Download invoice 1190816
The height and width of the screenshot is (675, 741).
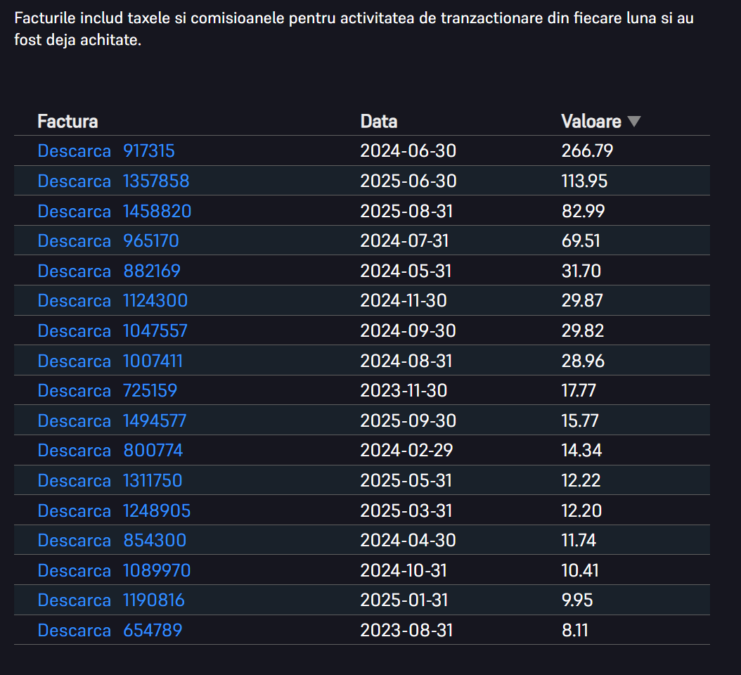(x=74, y=601)
